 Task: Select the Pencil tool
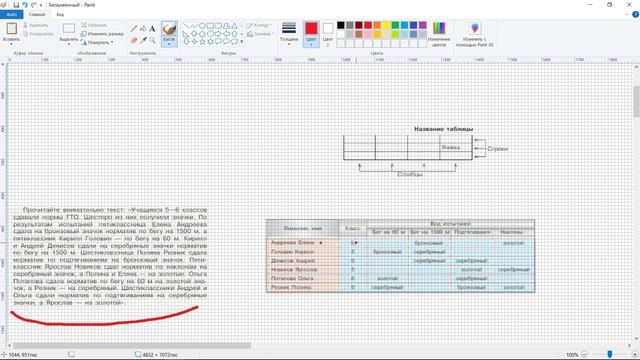[x=134, y=29]
